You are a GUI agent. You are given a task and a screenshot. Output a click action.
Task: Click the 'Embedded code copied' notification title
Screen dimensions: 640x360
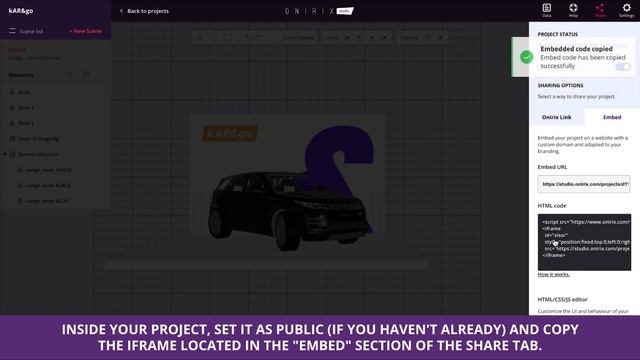click(x=576, y=49)
